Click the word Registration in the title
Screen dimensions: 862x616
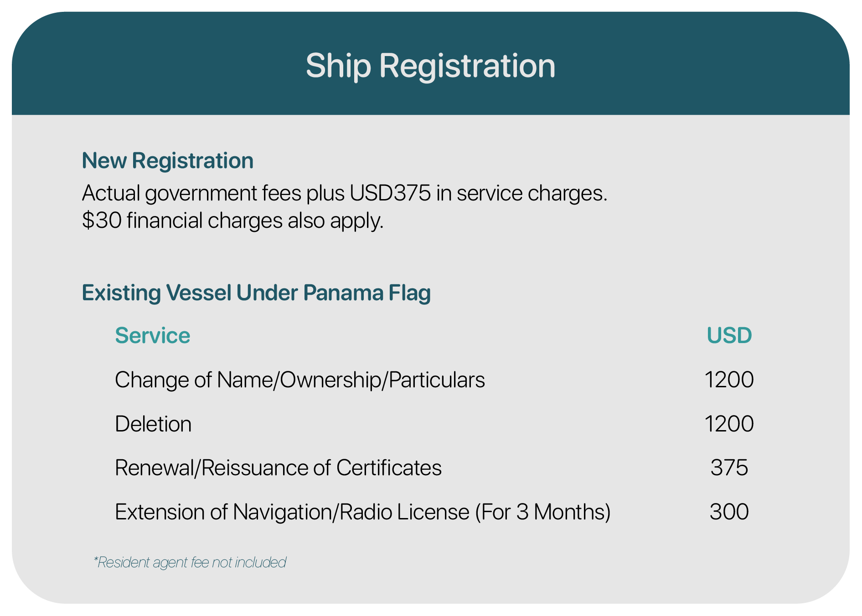467,66
